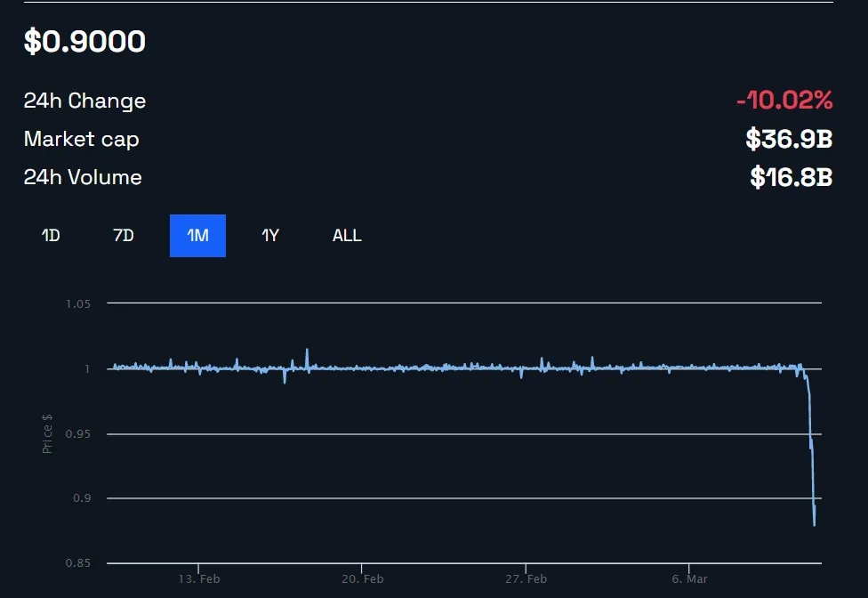
Task: Click the $0.9000 price display
Action: (x=84, y=42)
